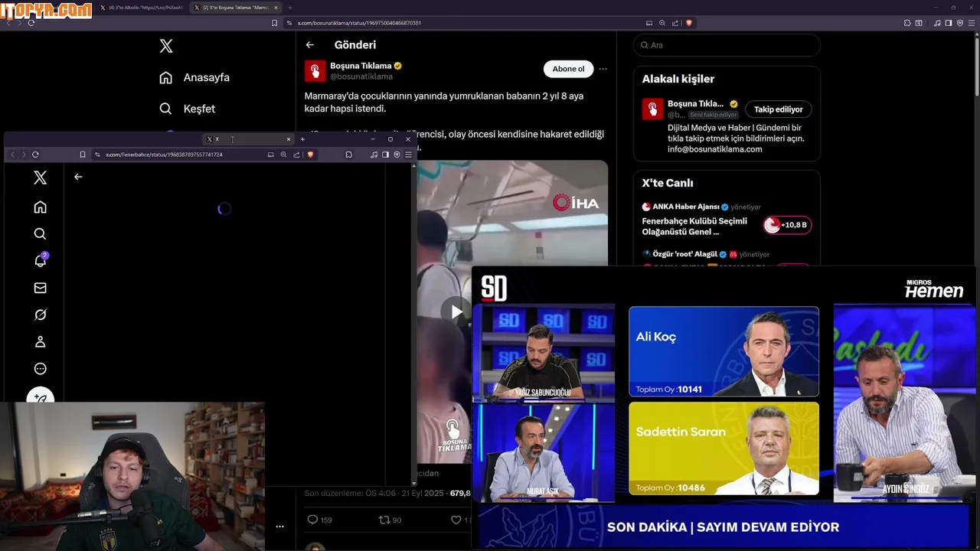
Task: Toggle sidebar panel icon in front window
Action: [x=385, y=155]
